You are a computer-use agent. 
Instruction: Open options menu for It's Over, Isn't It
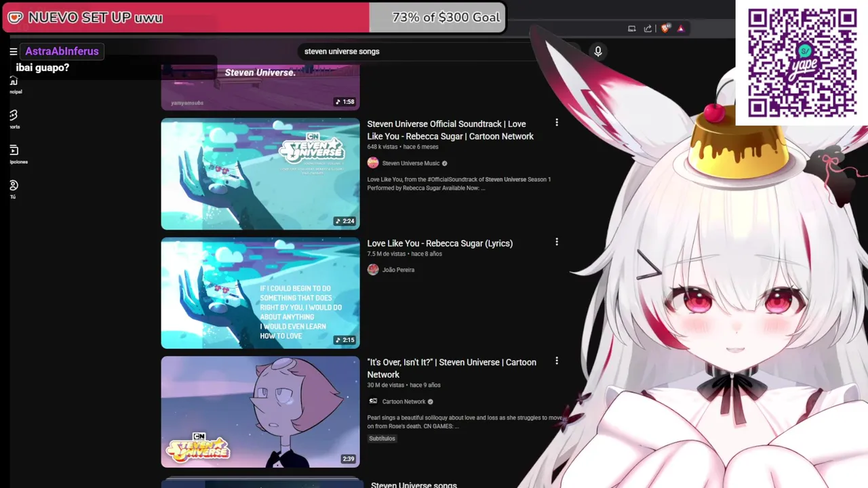coord(557,361)
